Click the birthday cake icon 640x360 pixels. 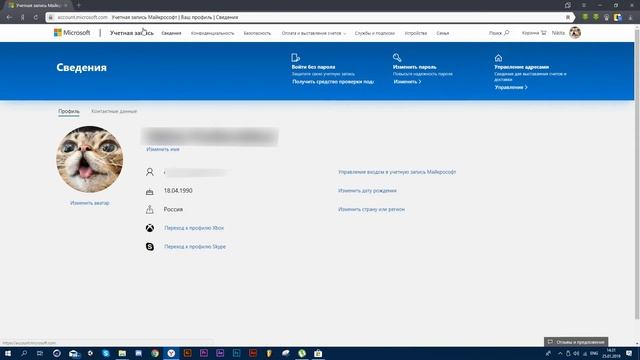click(x=150, y=191)
